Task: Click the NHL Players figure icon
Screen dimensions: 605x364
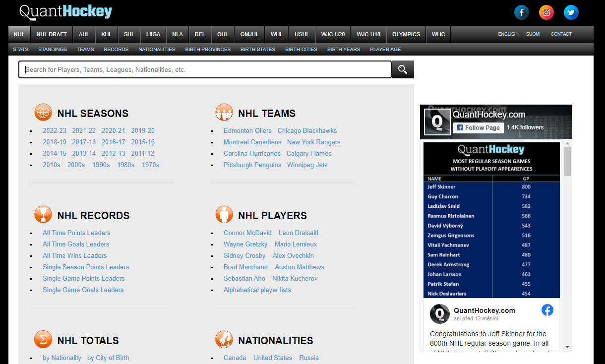Action: point(224,214)
